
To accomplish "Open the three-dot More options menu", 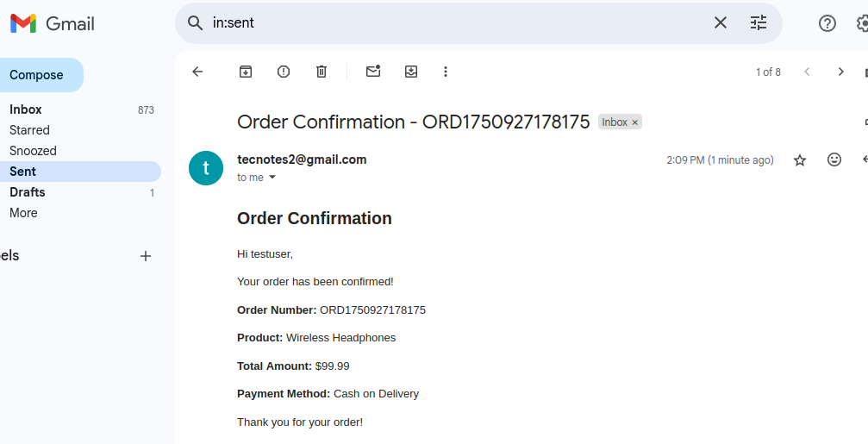I will pyautogui.click(x=446, y=72).
